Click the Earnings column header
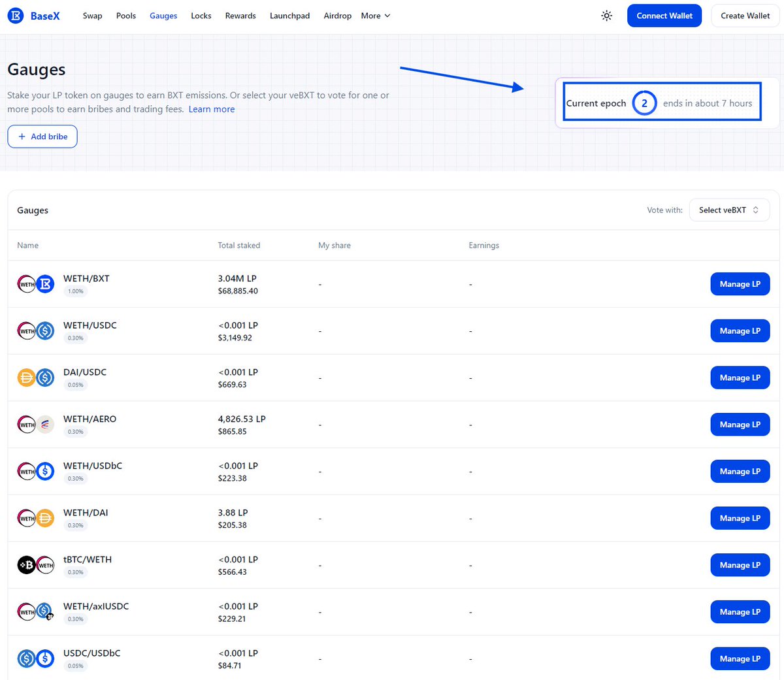This screenshot has height=680, width=784. point(484,246)
